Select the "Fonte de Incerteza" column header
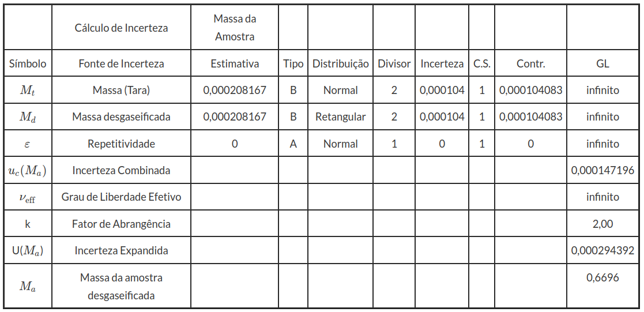The width and height of the screenshot is (644, 312). pyautogui.click(x=121, y=64)
